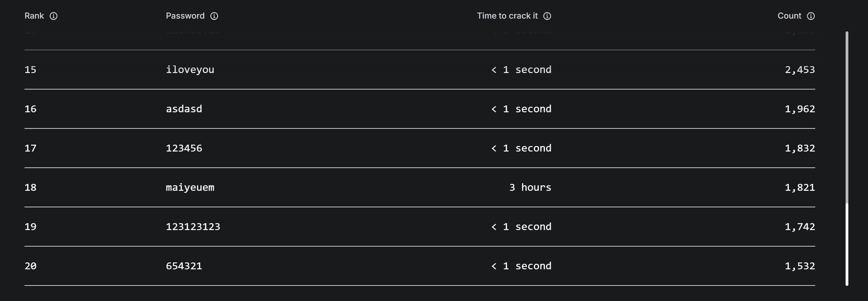Click the Time to crack it header
The image size is (868, 301).
pyautogui.click(x=507, y=16)
